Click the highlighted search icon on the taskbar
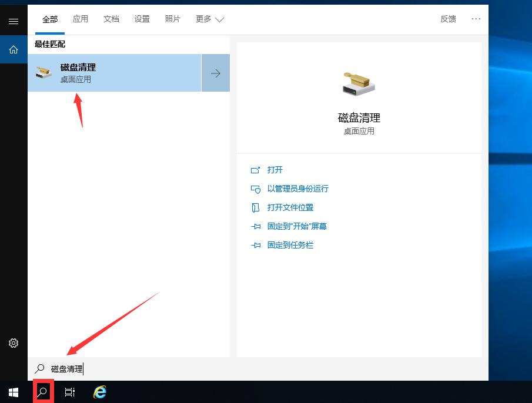This screenshot has height=403, width=532. [42, 391]
